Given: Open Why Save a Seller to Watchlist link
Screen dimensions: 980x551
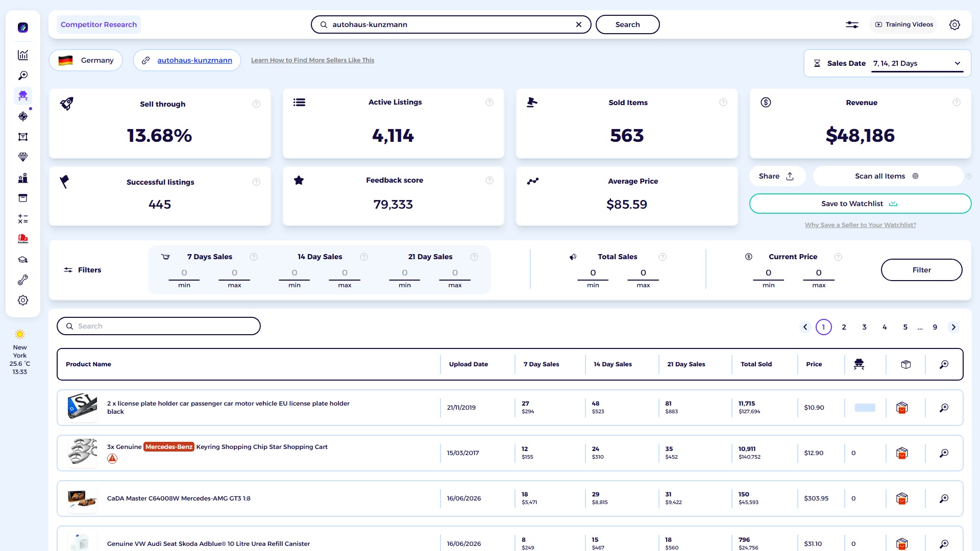Looking at the screenshot, I should pyautogui.click(x=860, y=225).
